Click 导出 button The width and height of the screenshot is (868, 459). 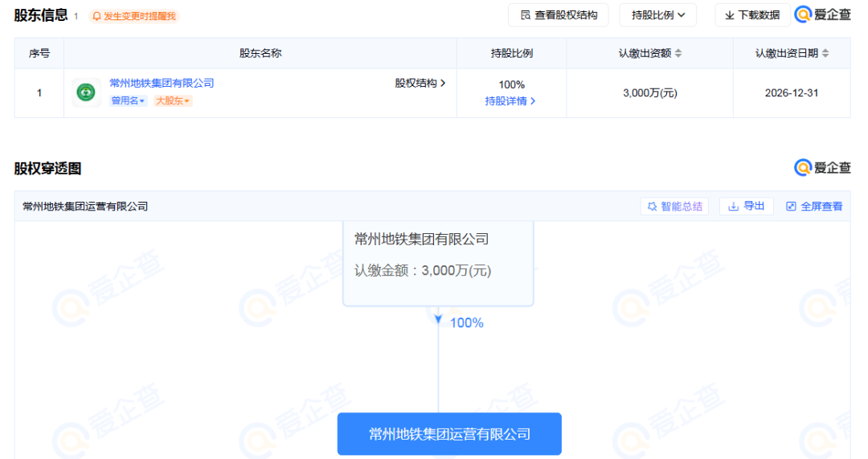pos(746,207)
